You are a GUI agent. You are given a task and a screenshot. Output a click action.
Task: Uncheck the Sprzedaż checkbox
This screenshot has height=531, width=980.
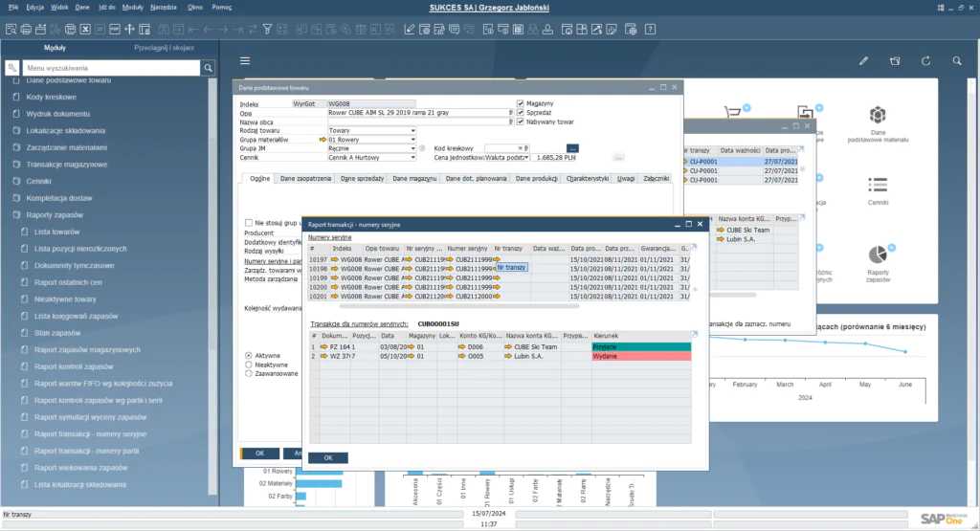[x=521, y=112]
